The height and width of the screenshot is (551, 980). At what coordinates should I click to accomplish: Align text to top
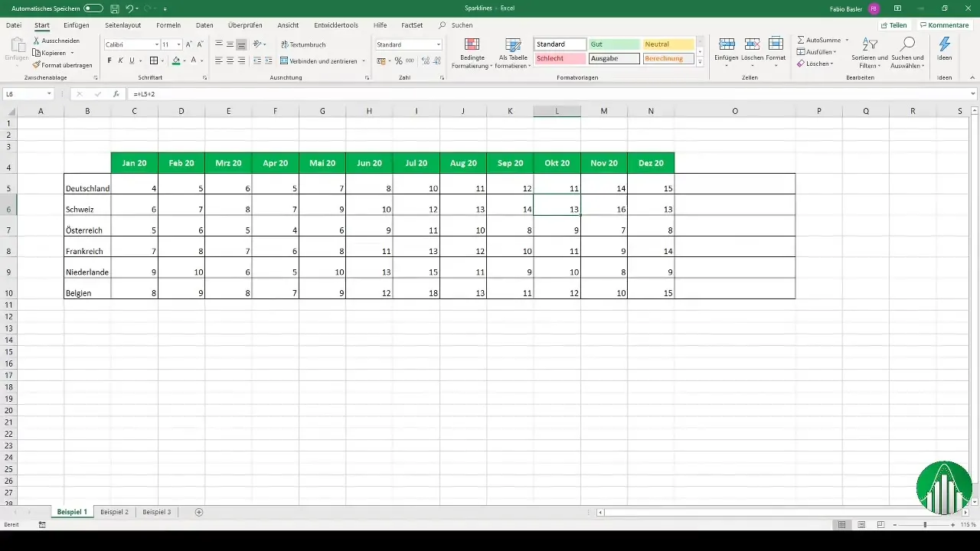point(219,44)
